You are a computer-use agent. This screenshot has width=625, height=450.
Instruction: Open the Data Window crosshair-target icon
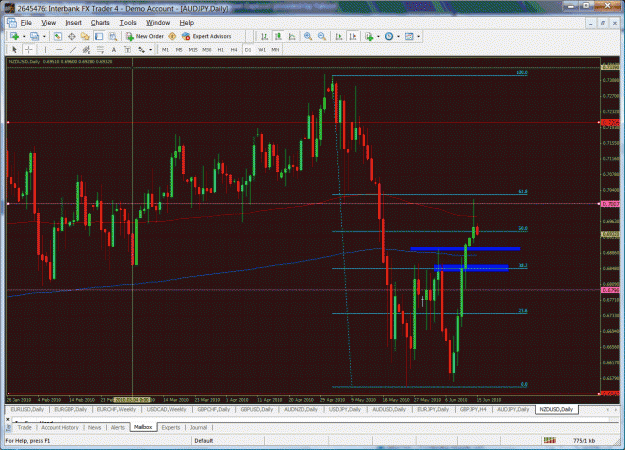(72, 36)
